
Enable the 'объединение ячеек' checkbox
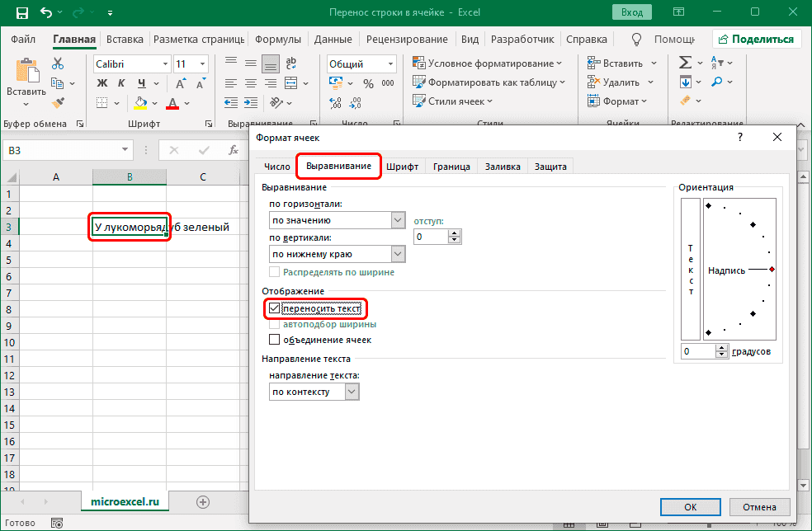pyautogui.click(x=275, y=340)
